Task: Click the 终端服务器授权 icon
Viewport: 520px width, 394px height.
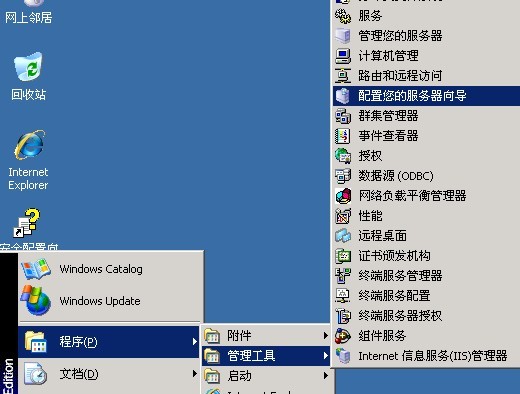Action: (343, 316)
